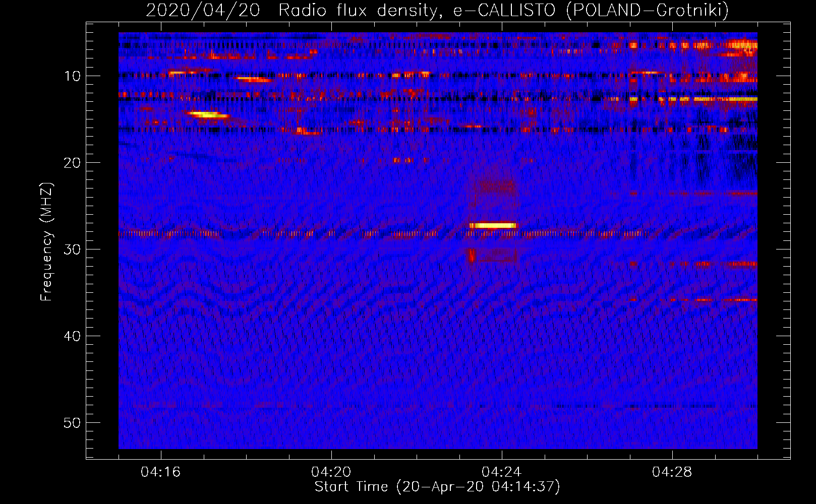Click the '10' frequency tick label
Image resolution: width=816 pixels, height=504 pixels.
click(73, 76)
